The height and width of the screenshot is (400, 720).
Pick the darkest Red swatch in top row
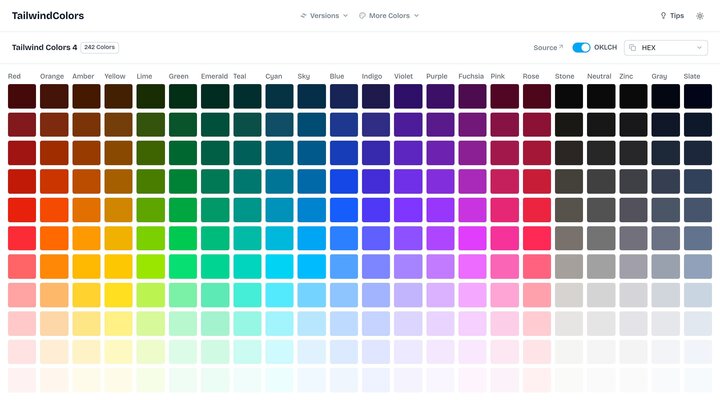click(22, 96)
